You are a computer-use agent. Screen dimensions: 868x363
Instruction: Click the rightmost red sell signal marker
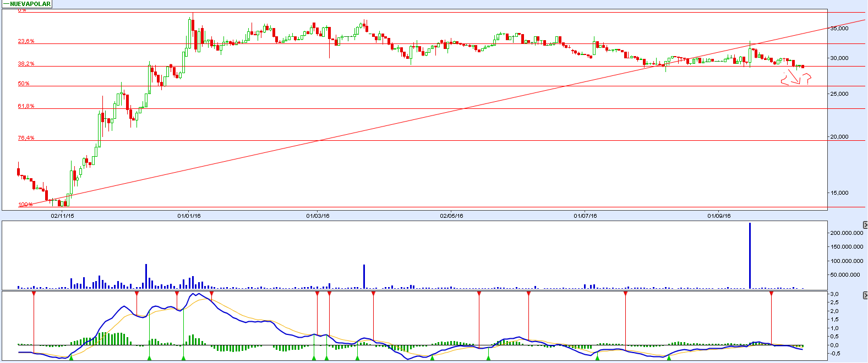(x=771, y=294)
